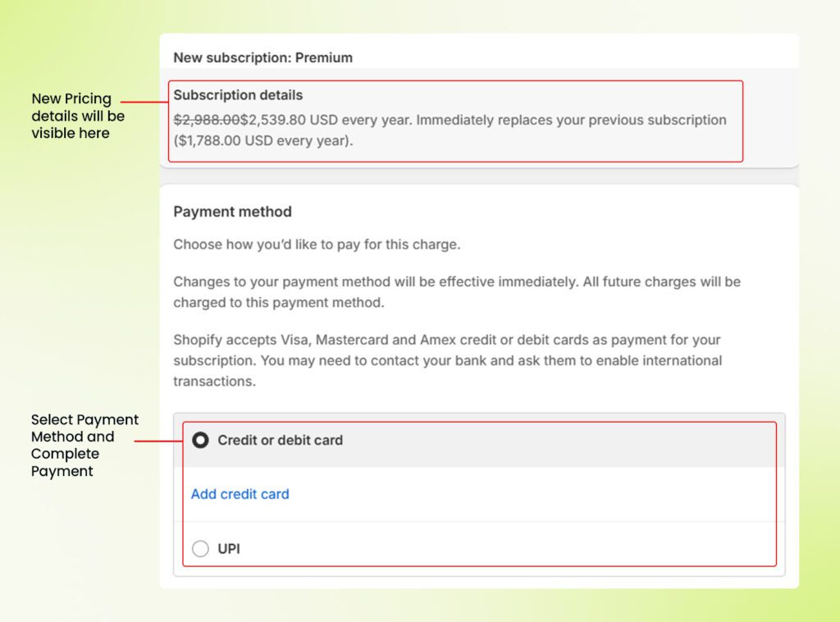Click the 'New subscription: Premium' title
The image size is (840, 622).
point(262,57)
